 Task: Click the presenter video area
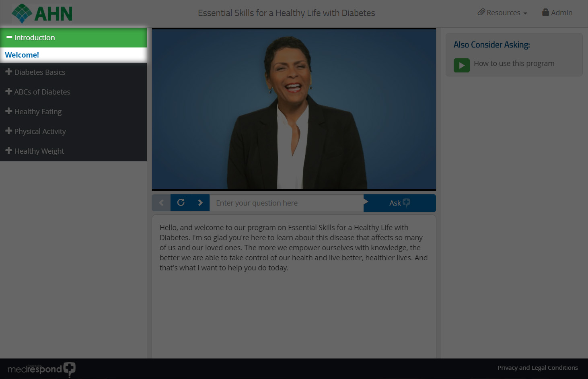(x=294, y=109)
